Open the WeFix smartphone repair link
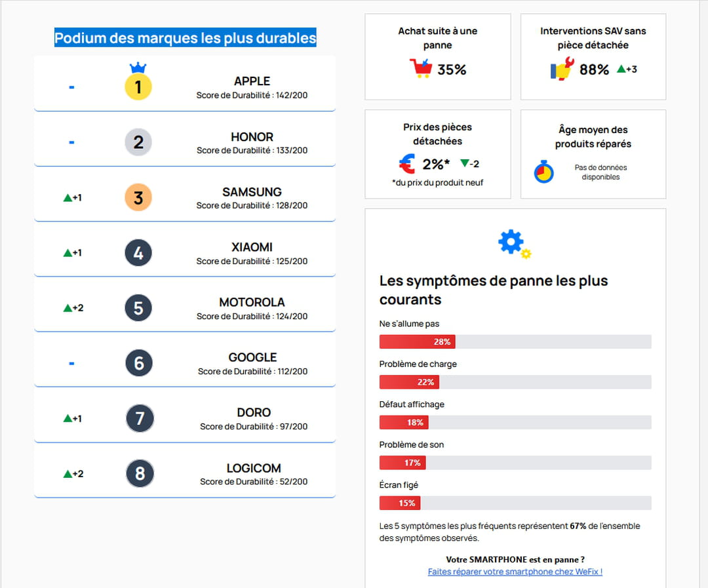The width and height of the screenshot is (708, 588). pos(515,572)
